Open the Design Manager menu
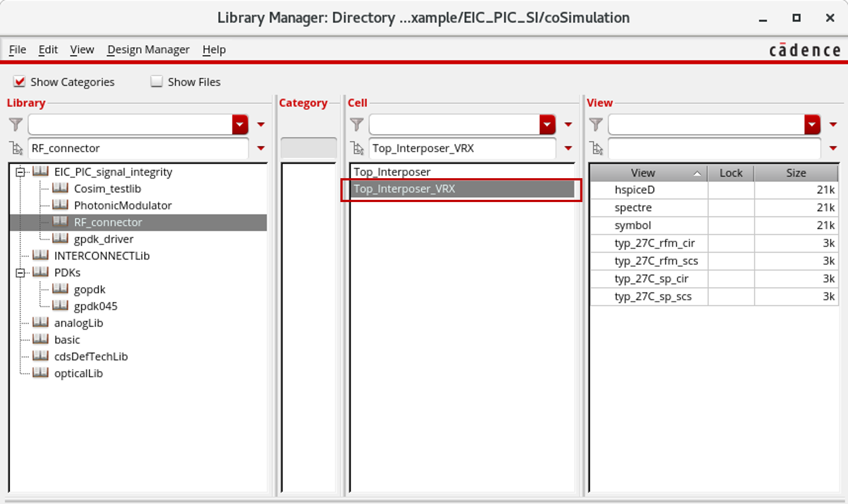This screenshot has width=848, height=504. coord(148,50)
